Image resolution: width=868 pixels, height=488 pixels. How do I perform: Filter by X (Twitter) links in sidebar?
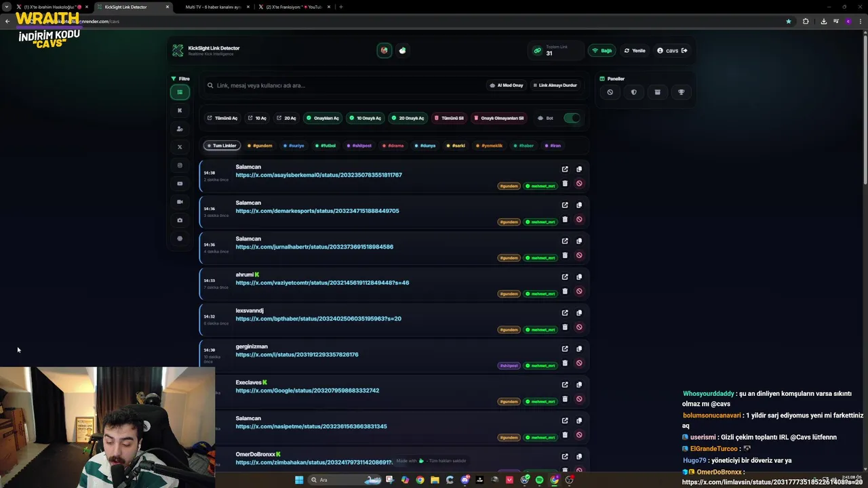coord(180,147)
